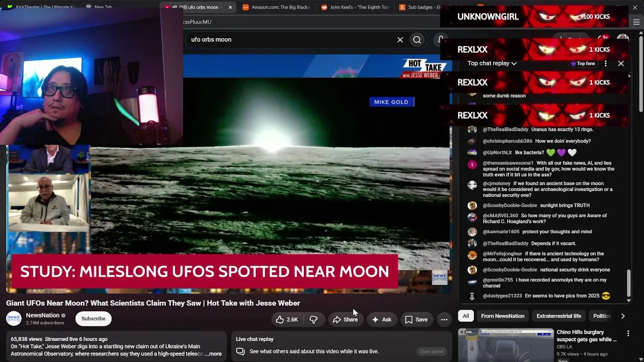Click @TheRealBadDaddy on the Uranus rings message
This screenshot has height=362, width=644.
point(506,130)
